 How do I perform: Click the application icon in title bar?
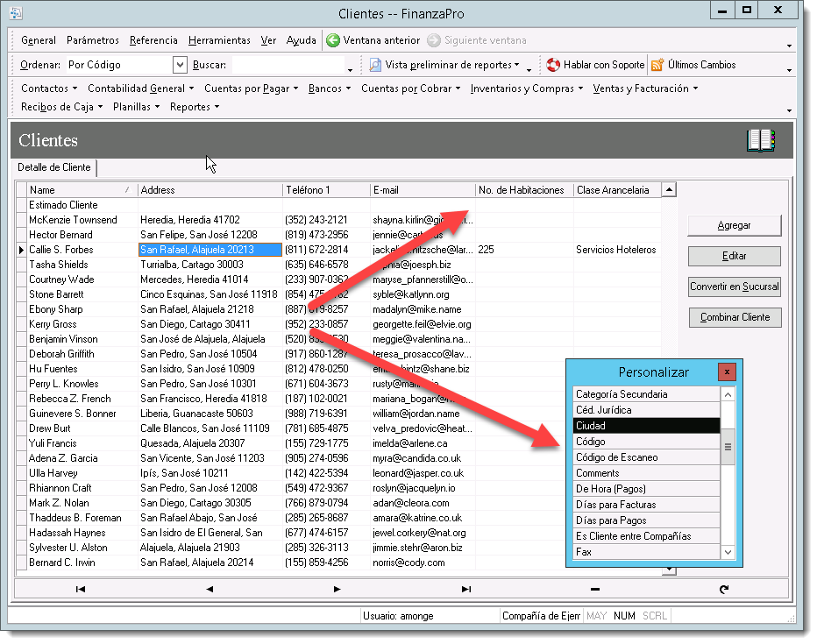tap(16, 13)
